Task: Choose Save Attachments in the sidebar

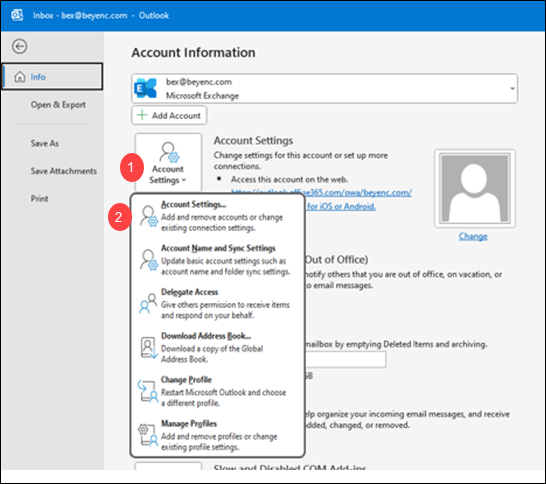Action: tap(64, 171)
